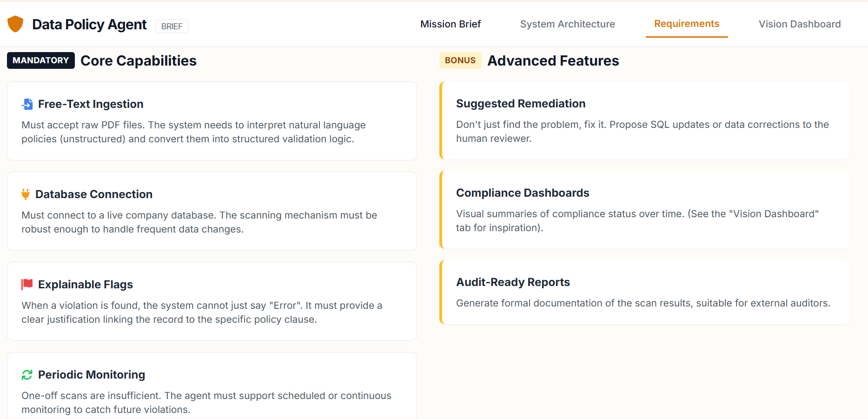Click the Data Policy Agent title

89,25
